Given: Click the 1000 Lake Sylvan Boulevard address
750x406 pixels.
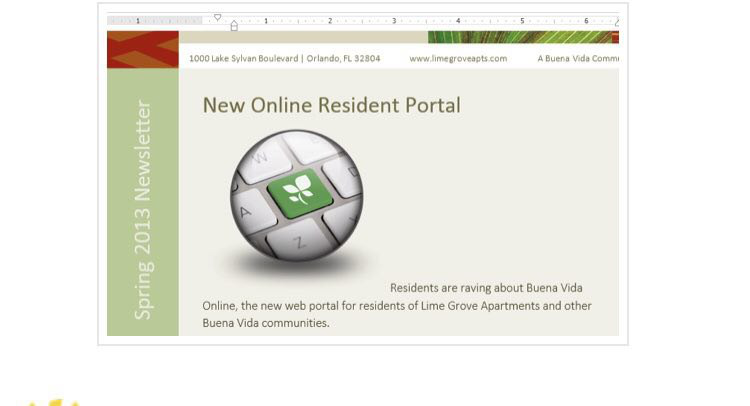Looking at the screenshot, I should point(285,59).
